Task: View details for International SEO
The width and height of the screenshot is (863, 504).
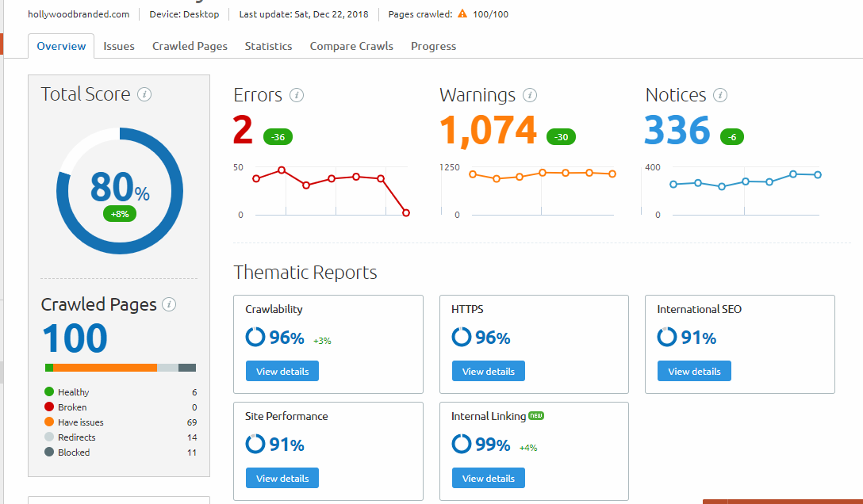Action: 694,371
